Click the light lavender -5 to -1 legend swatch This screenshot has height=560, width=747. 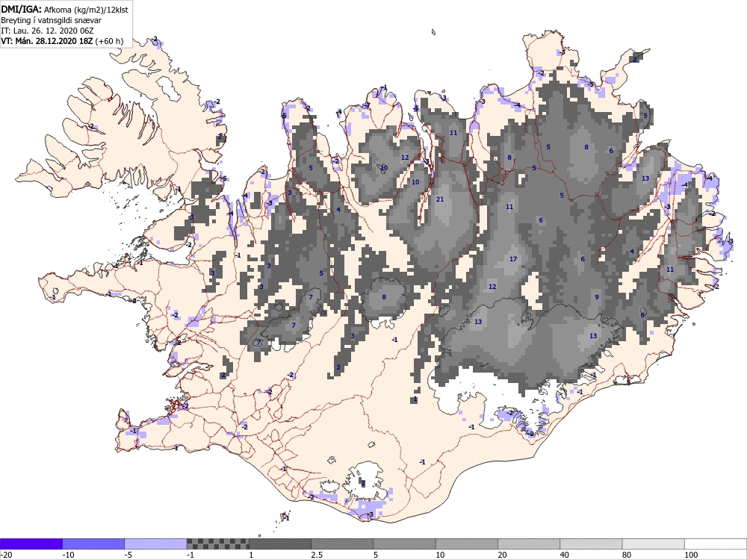pos(156,544)
